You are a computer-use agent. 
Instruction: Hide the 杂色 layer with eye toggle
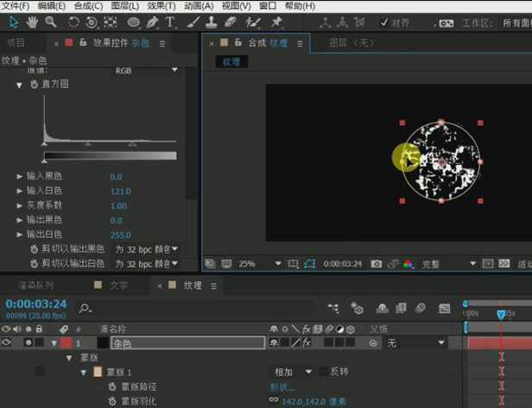pos(7,342)
